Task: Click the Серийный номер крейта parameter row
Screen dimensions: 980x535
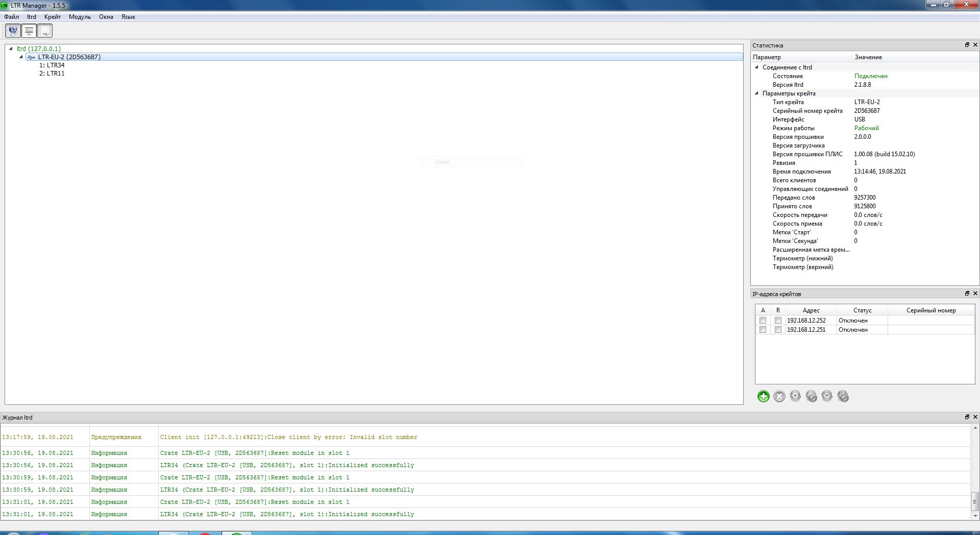Action: (x=865, y=111)
